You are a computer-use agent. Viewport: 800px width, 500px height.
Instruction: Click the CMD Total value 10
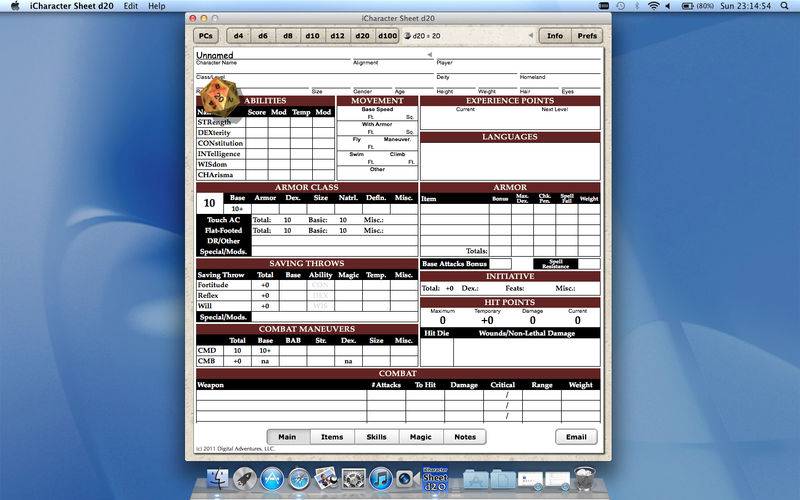237,351
